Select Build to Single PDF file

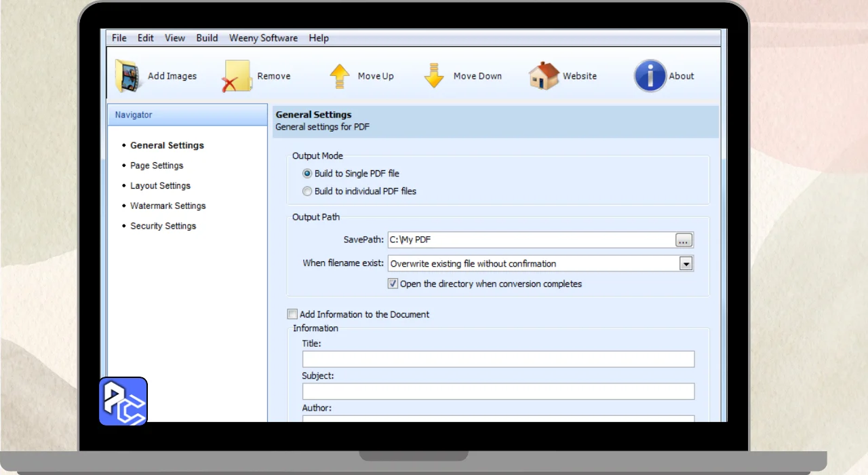pyautogui.click(x=307, y=174)
